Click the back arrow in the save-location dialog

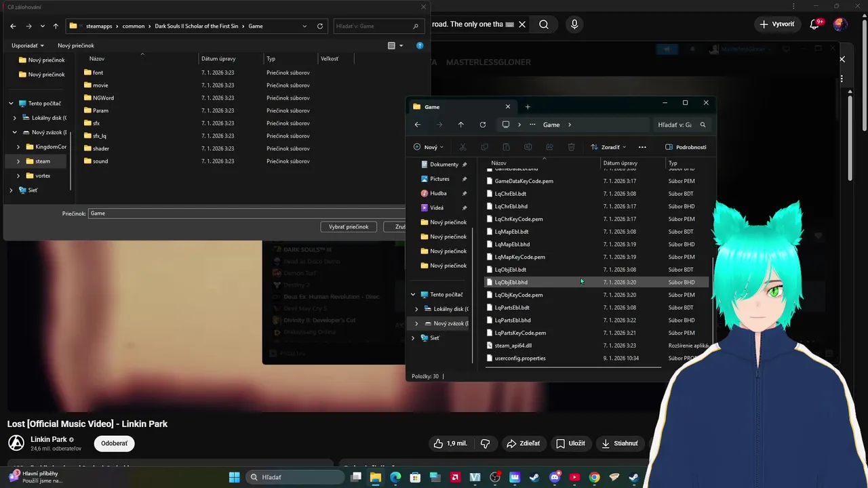point(13,26)
